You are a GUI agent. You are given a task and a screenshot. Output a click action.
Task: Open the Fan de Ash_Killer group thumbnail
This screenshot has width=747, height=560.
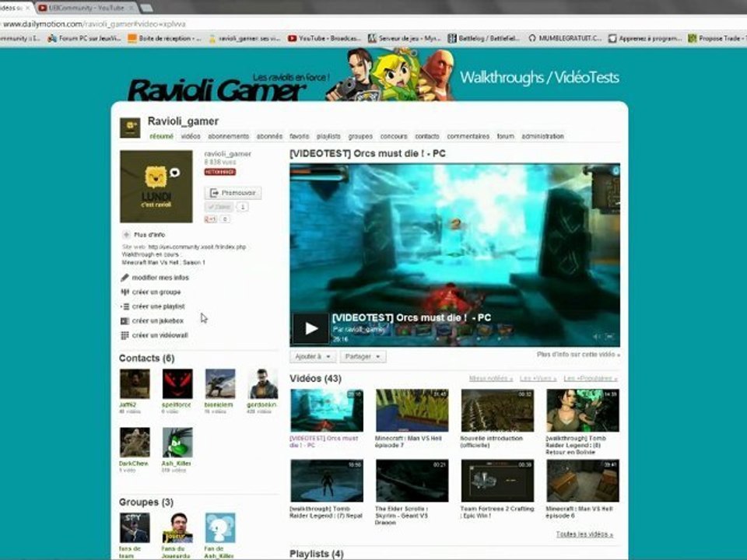(220, 527)
